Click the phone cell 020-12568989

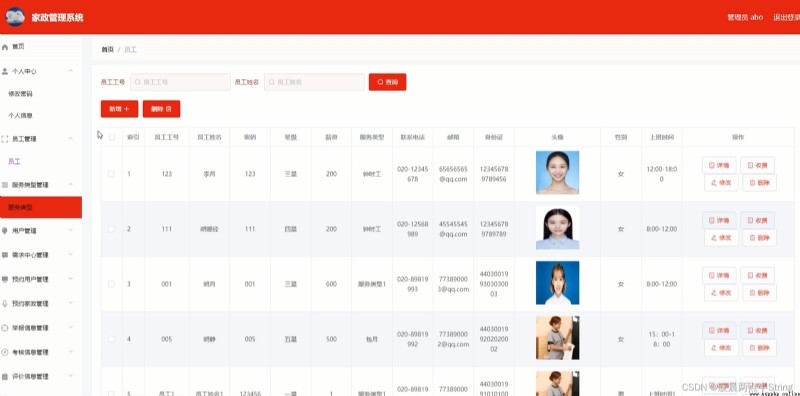click(413, 229)
